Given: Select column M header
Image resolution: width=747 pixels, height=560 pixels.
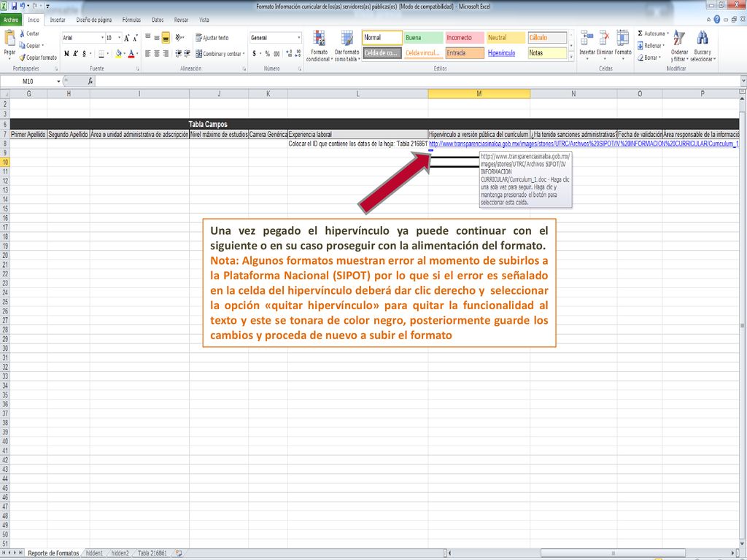Looking at the screenshot, I should [x=479, y=94].
